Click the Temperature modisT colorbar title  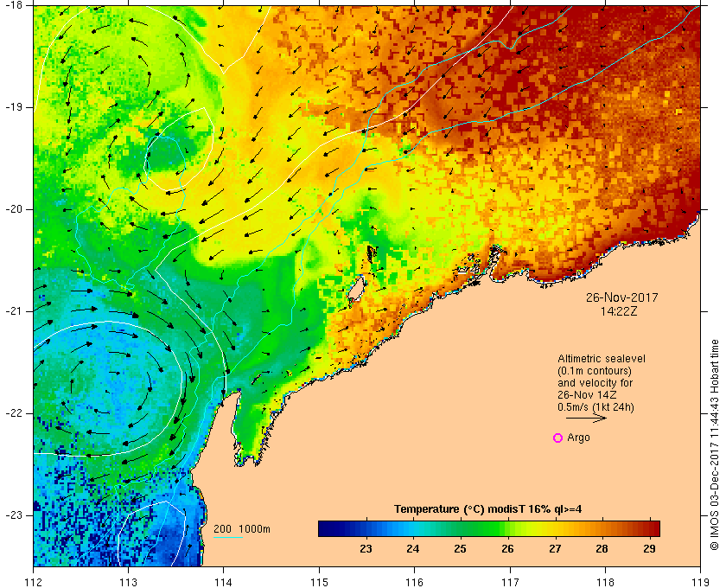tap(488, 509)
